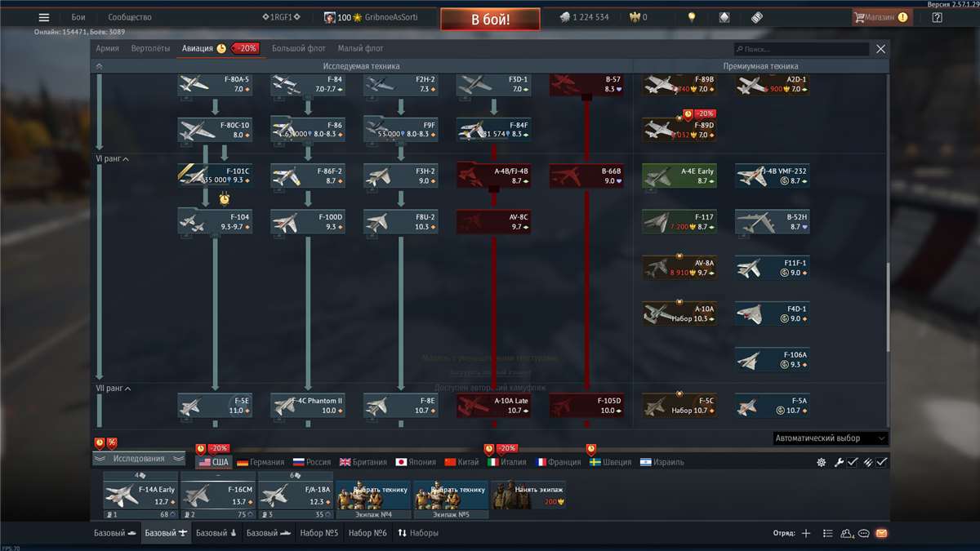Screen dimensions: 980x551
Task: Click the search magnifier icon
Action: pos(739,49)
